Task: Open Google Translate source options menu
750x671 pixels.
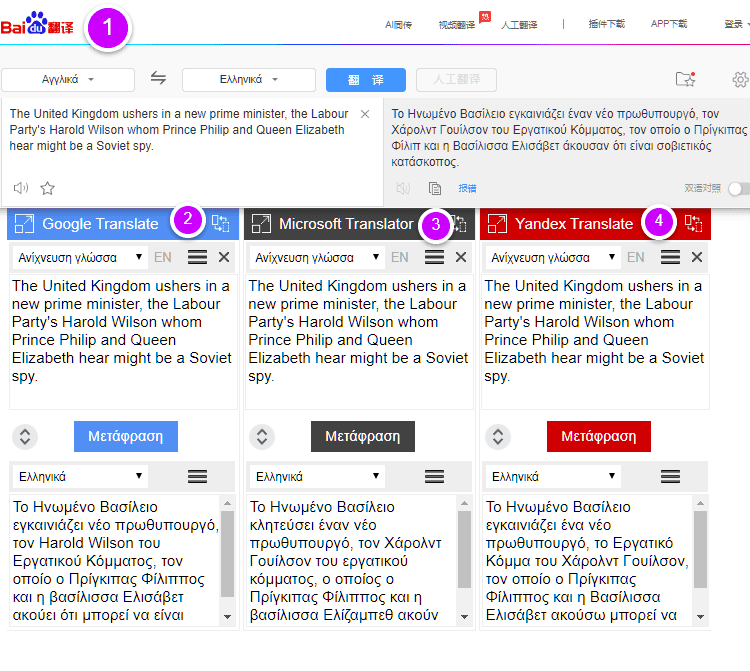Action: click(198, 257)
